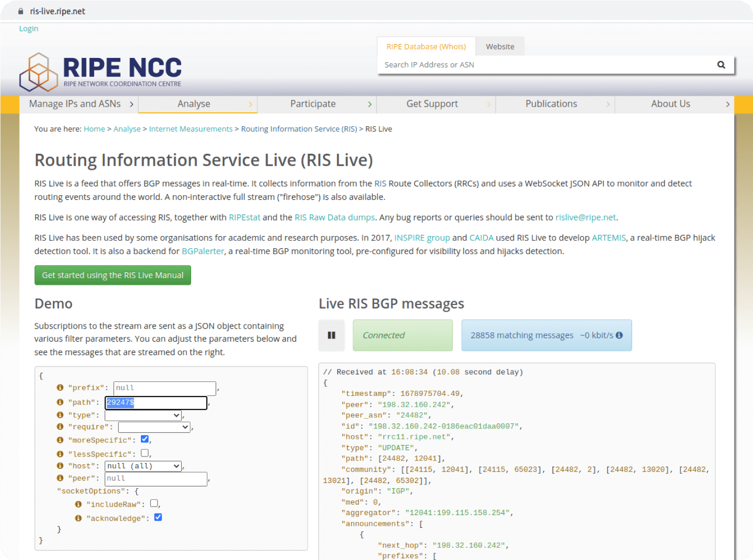
Task: Expand the "host" null (all) dropdown
Action: click(143, 466)
